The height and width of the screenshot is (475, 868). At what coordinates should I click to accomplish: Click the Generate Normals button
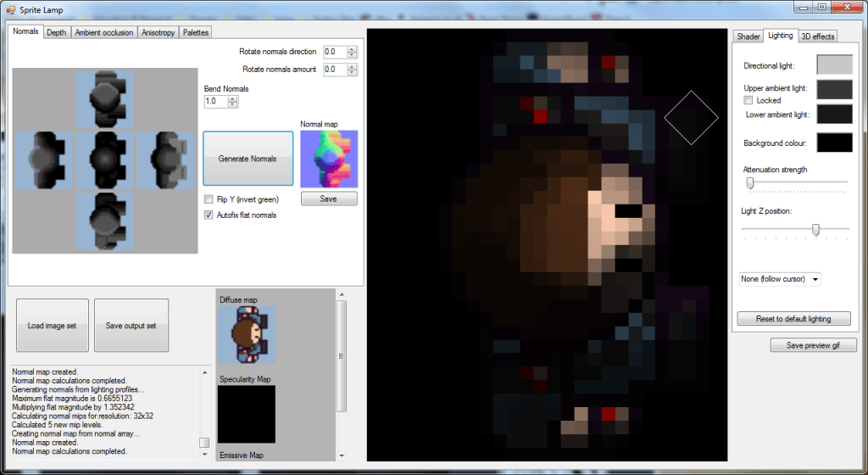tap(248, 159)
